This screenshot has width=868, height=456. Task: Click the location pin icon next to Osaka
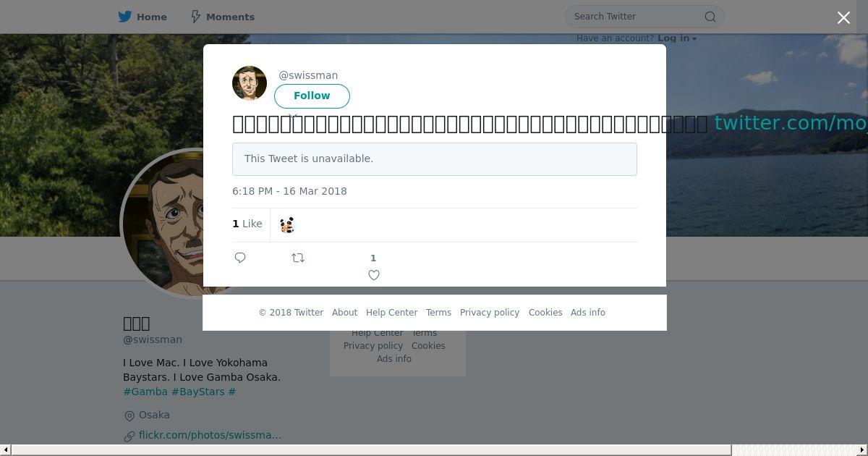129,415
